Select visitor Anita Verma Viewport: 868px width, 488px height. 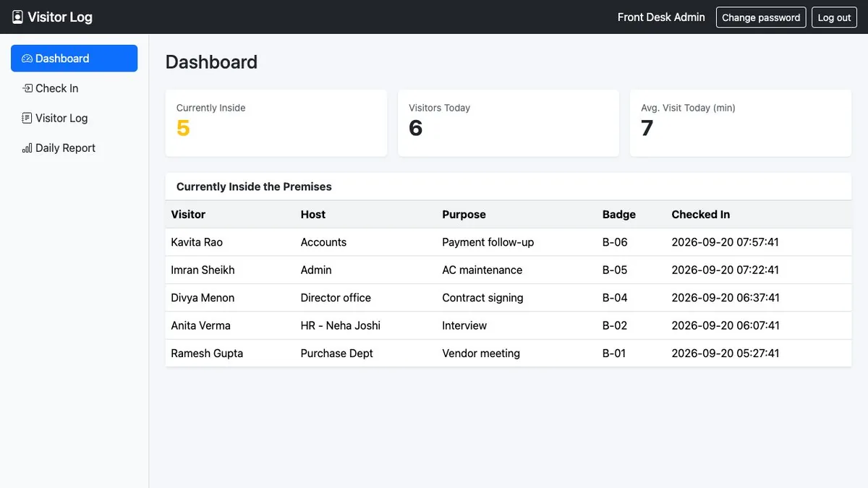(200, 325)
